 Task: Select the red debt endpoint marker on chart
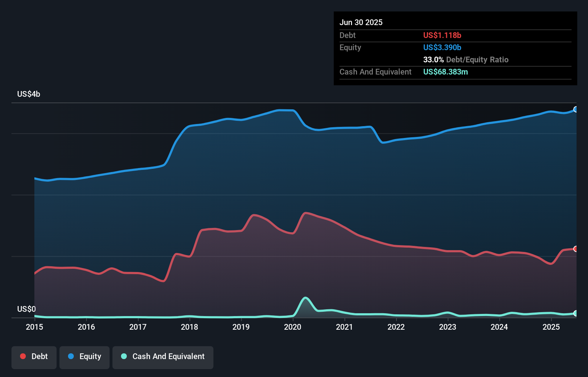575,248
